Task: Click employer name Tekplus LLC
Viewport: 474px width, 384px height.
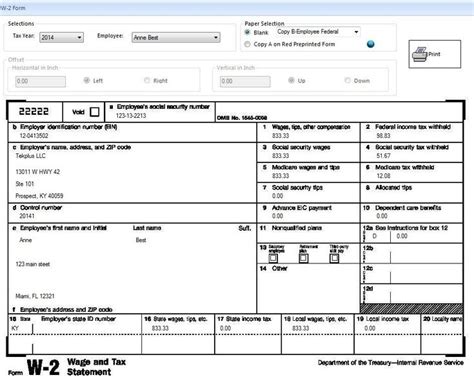Action: pyautogui.click(x=31, y=156)
